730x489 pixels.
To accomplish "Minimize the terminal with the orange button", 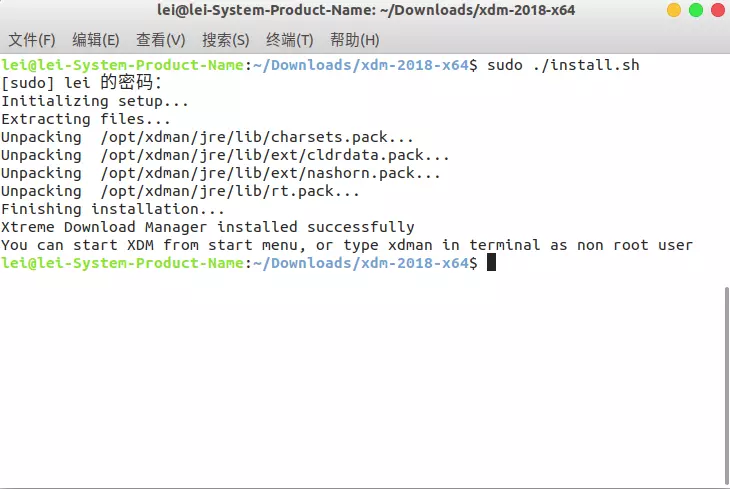I will pos(674,10).
